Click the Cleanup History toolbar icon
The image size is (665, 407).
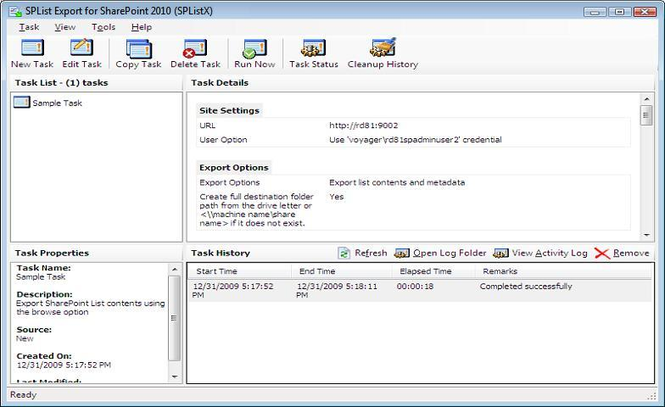click(383, 47)
